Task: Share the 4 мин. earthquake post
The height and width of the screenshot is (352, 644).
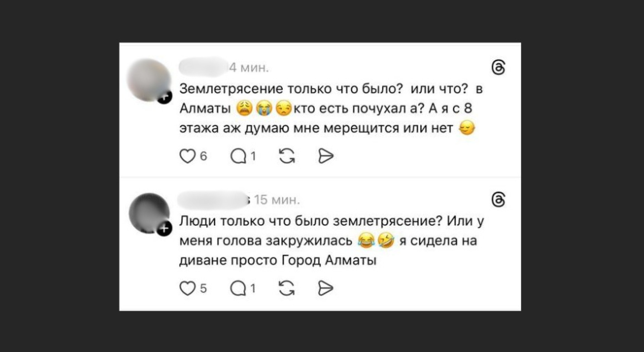Action: tap(325, 156)
